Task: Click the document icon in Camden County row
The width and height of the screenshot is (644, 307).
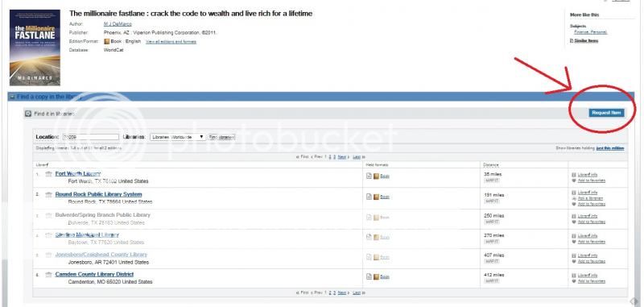Action: click(x=369, y=276)
